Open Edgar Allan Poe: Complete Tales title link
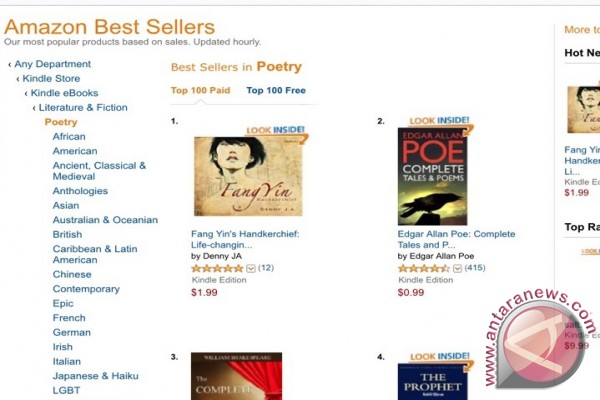The width and height of the screenshot is (600, 400). click(457, 239)
